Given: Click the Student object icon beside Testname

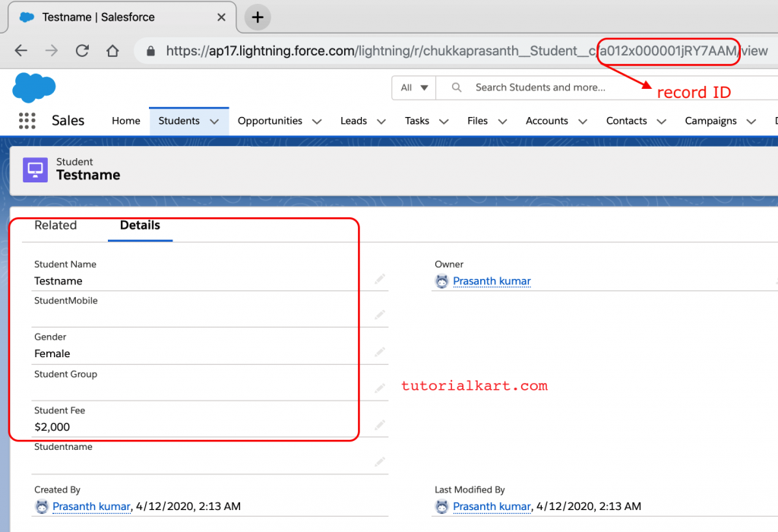Looking at the screenshot, I should 33,169.
